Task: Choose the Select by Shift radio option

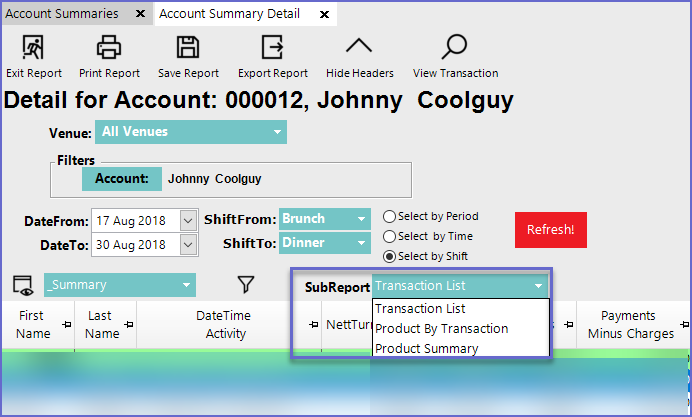Action: pos(390,256)
